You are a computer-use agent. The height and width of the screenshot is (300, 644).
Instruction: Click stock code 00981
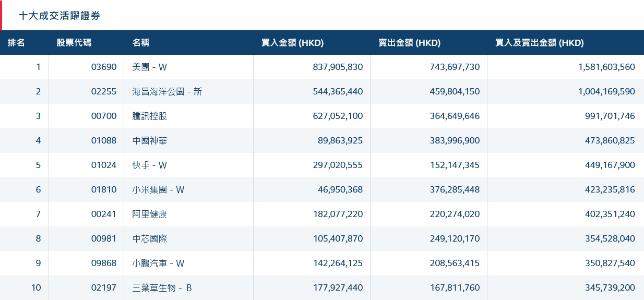[104, 238]
